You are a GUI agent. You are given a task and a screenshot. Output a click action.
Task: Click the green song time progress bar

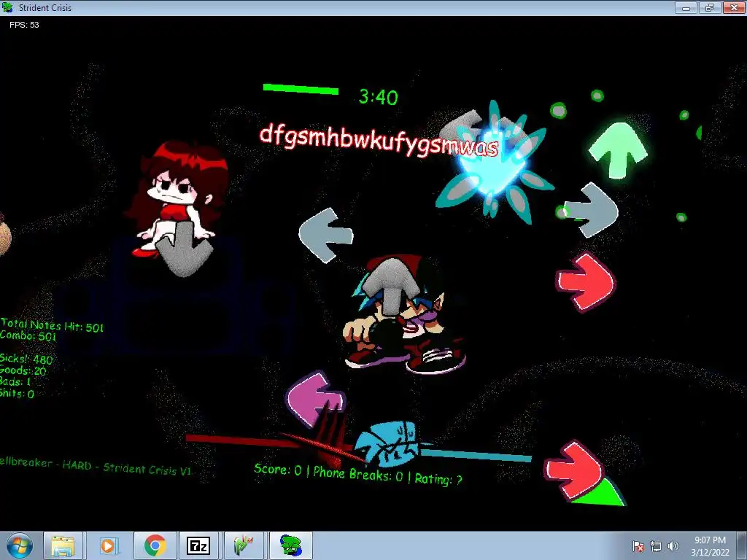(x=301, y=88)
